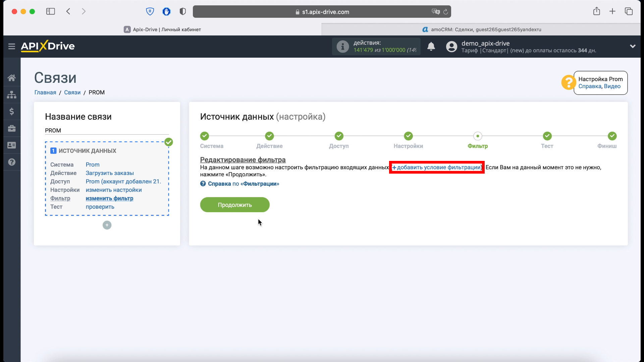This screenshot has width=644, height=362.
Task: Go back in Safari history
Action: tap(68, 11)
